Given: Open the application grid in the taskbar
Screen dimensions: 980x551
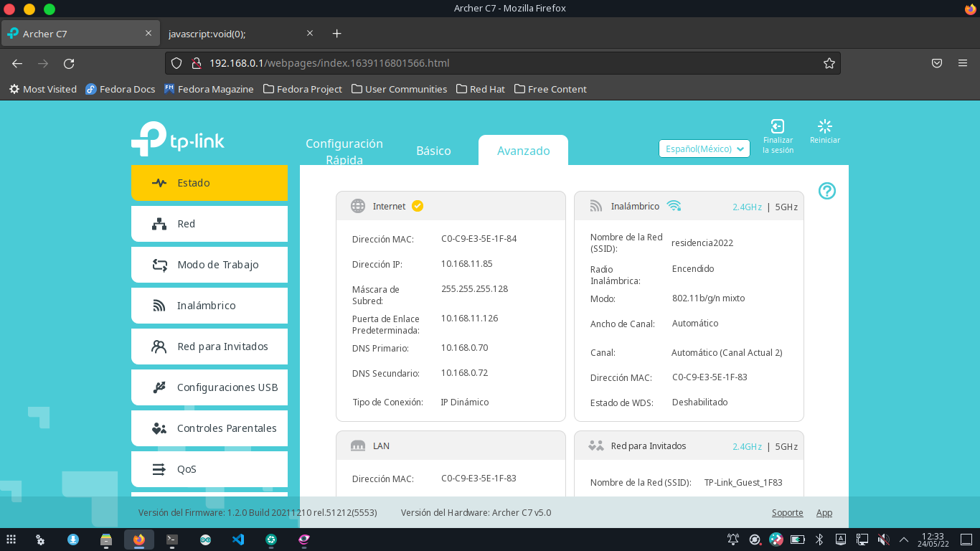Looking at the screenshot, I should (x=11, y=539).
